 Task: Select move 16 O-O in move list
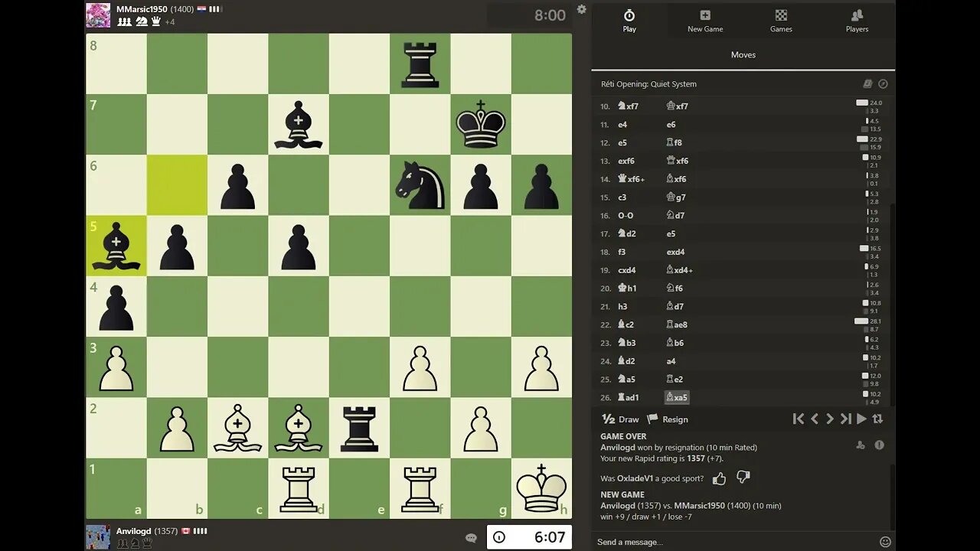pyautogui.click(x=627, y=216)
